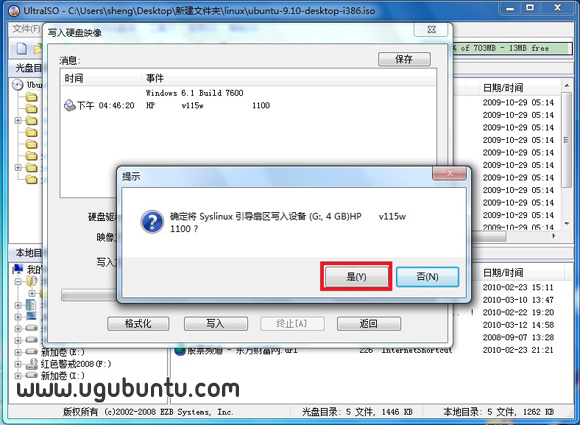Click the 返回 return button
Viewport: 580px width, 425px height.
(x=368, y=324)
